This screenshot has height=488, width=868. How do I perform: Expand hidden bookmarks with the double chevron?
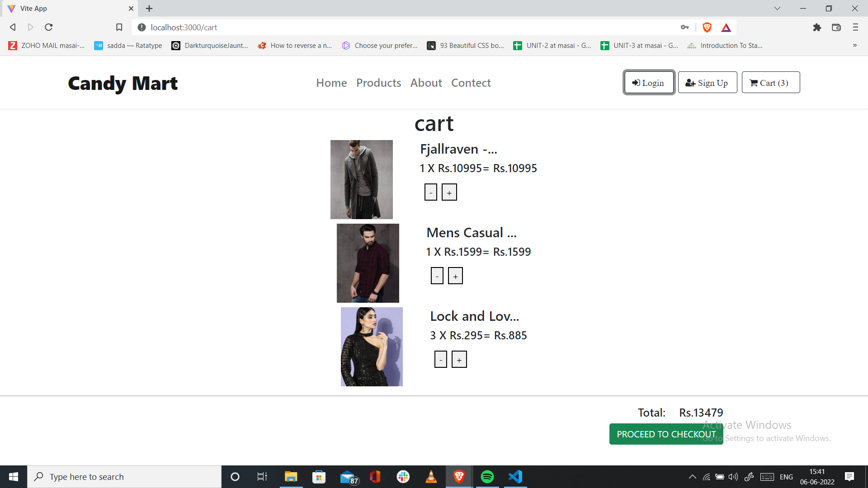(855, 45)
